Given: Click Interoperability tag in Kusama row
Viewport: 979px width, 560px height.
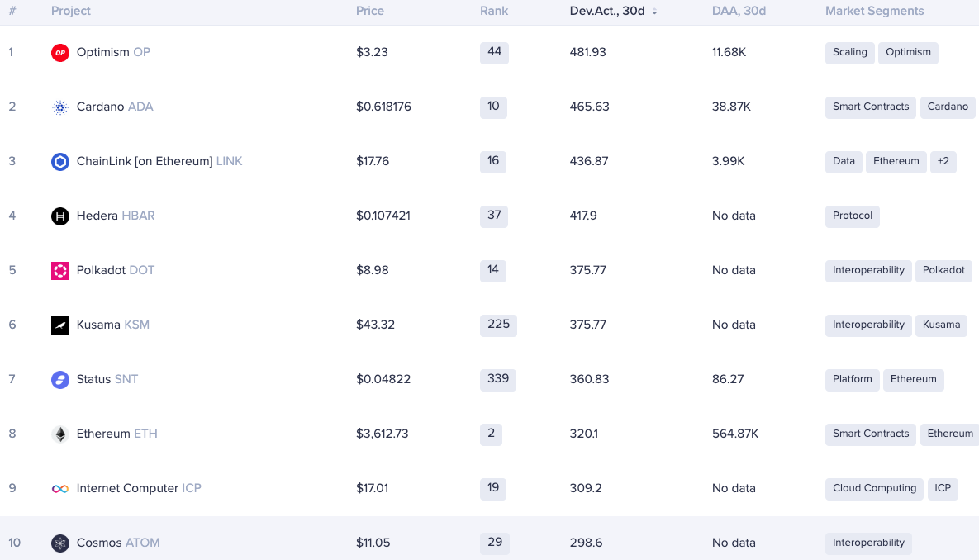Looking at the screenshot, I should click(868, 325).
